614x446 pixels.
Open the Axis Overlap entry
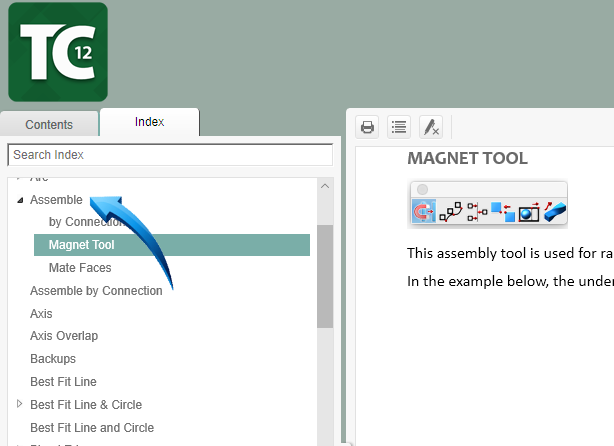point(64,336)
